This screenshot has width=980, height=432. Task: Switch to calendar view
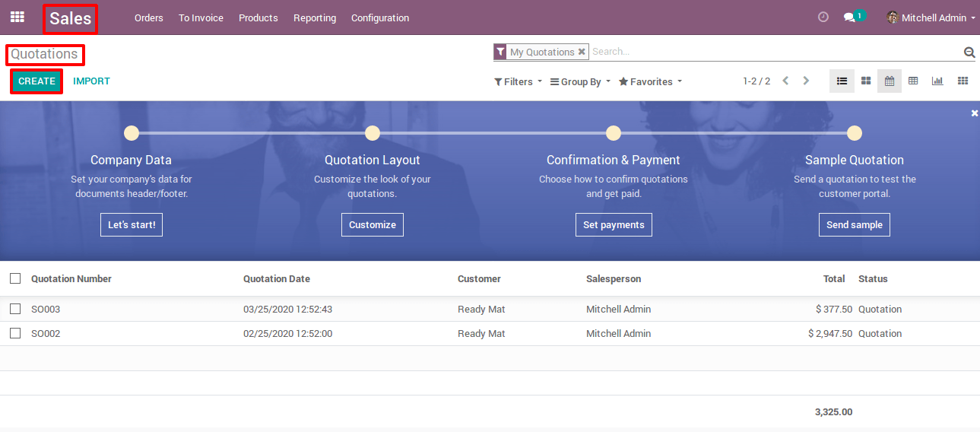[890, 81]
